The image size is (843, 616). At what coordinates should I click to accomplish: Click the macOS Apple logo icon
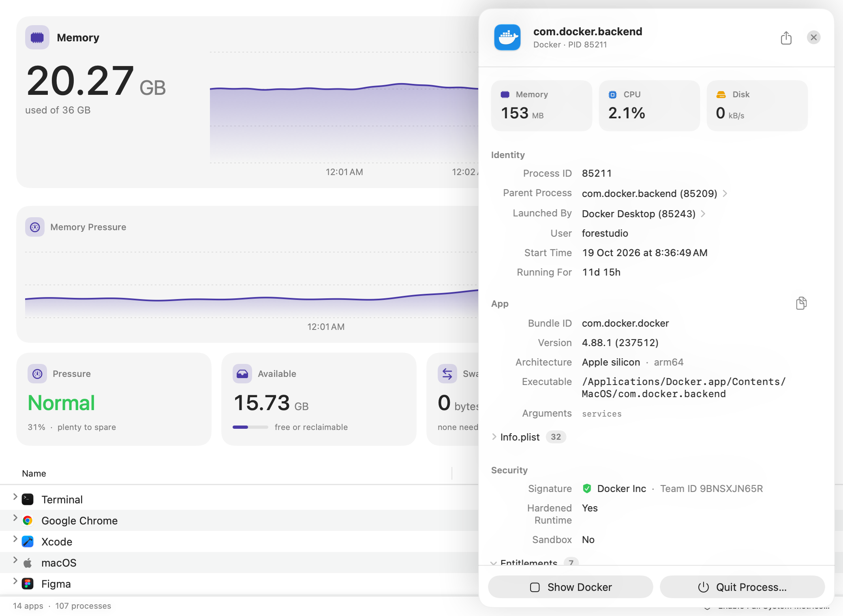[x=28, y=563]
